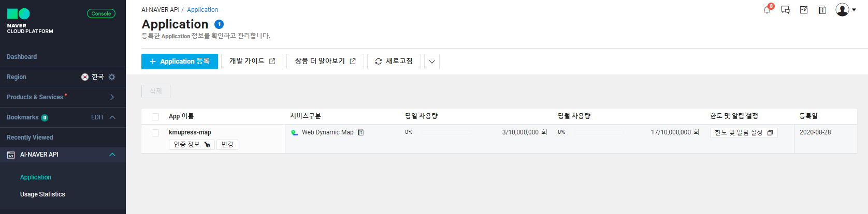The height and width of the screenshot is (214, 868).
Task: Open the info guide icon in header
Action: [x=822, y=10]
